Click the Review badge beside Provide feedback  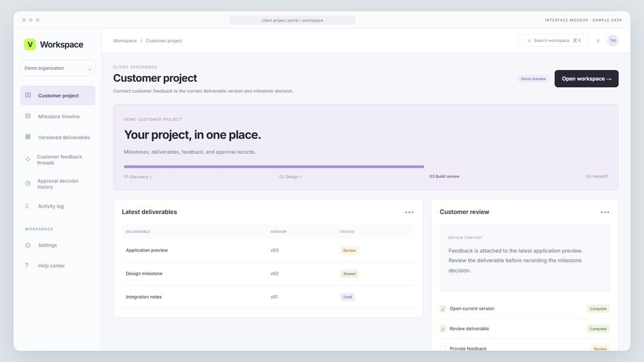(600, 349)
